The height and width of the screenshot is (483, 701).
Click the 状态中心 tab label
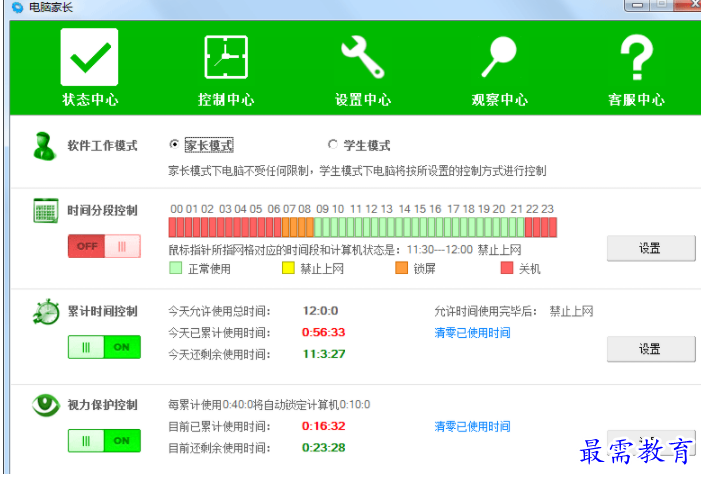click(90, 99)
